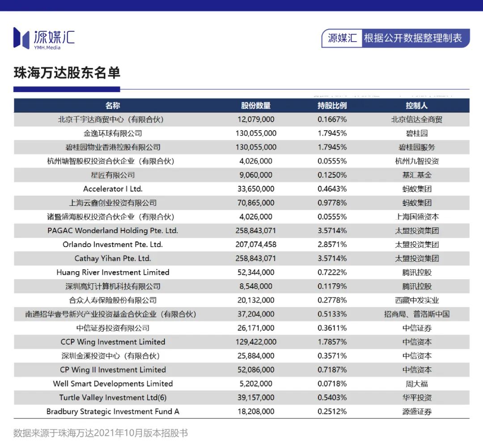Screen dimensions: 483x448
Task: Click percentage 0.5403%
Action: [x=332, y=397]
